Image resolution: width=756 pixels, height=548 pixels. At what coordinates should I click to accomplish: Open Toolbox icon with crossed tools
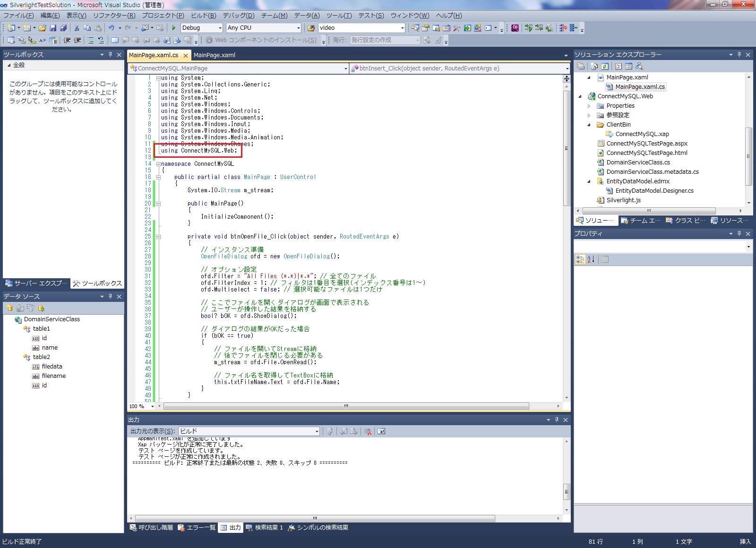click(457, 28)
